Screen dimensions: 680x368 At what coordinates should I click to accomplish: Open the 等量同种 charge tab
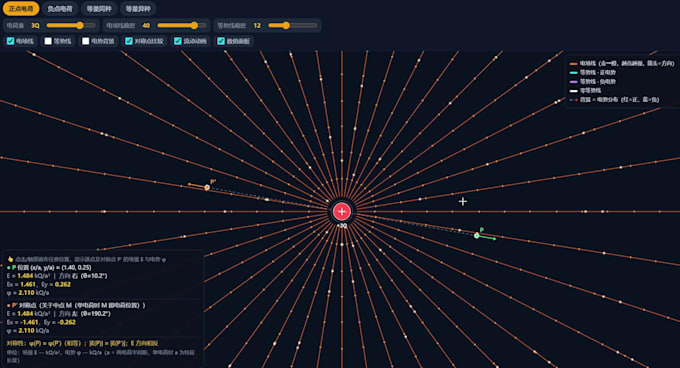tap(99, 9)
